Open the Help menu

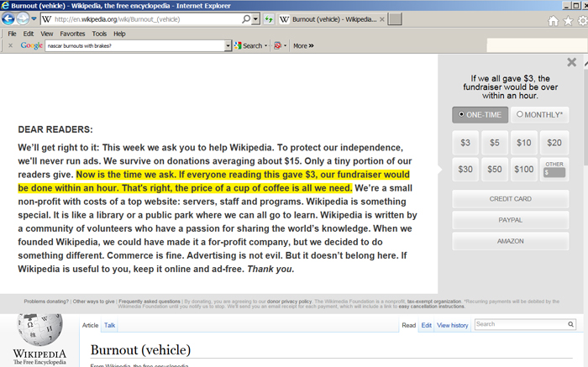pyautogui.click(x=119, y=34)
